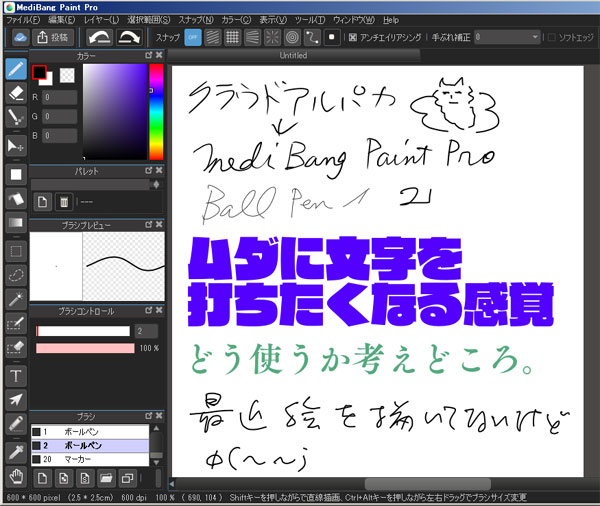This screenshot has height=506, width=600.
Task: Click the Redo arrow button
Action: [129, 38]
